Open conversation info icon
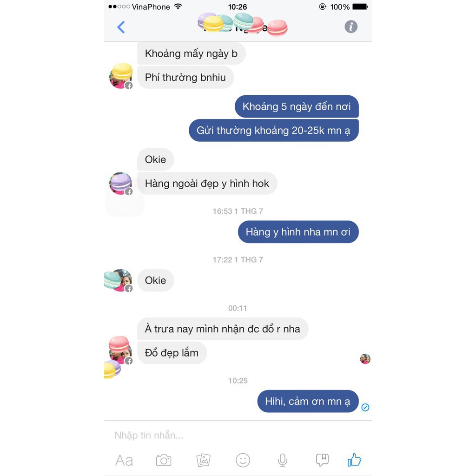The height and width of the screenshot is (476, 476). coord(351,26)
